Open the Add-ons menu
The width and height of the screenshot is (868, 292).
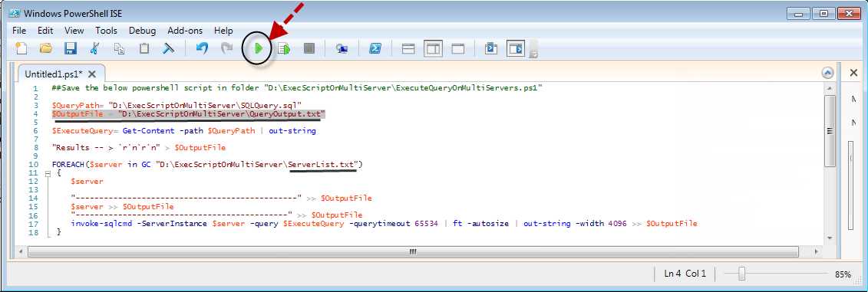click(x=185, y=31)
